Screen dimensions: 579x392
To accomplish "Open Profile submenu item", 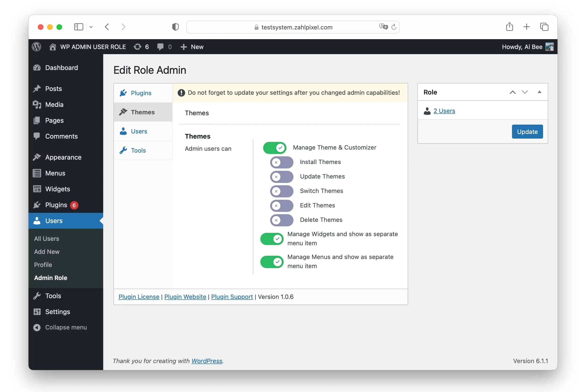I will click(43, 265).
